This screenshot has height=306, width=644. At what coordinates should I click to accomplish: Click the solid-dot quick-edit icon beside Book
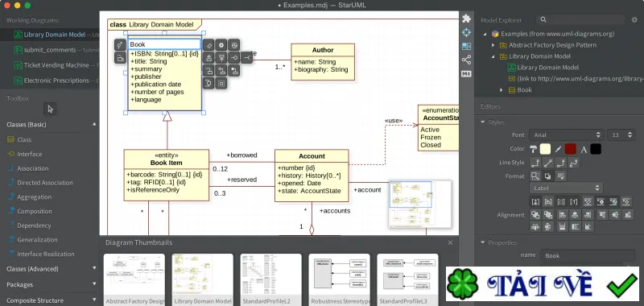[x=221, y=45]
